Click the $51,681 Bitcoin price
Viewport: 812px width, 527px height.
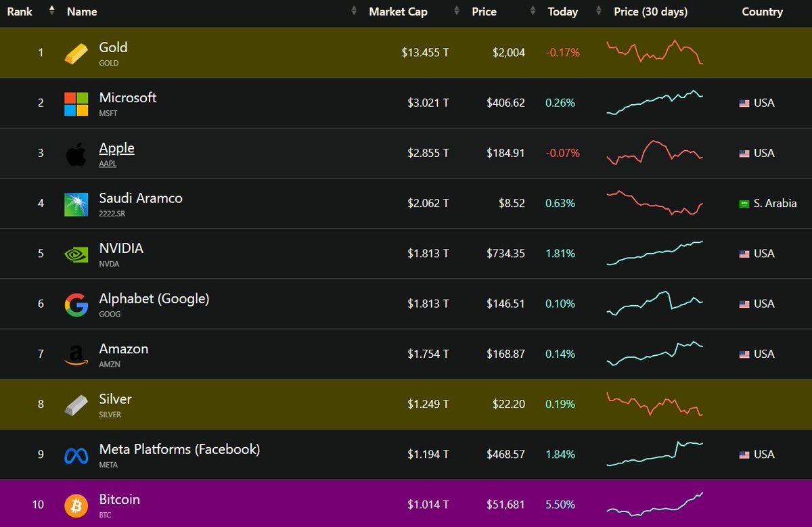coord(505,505)
